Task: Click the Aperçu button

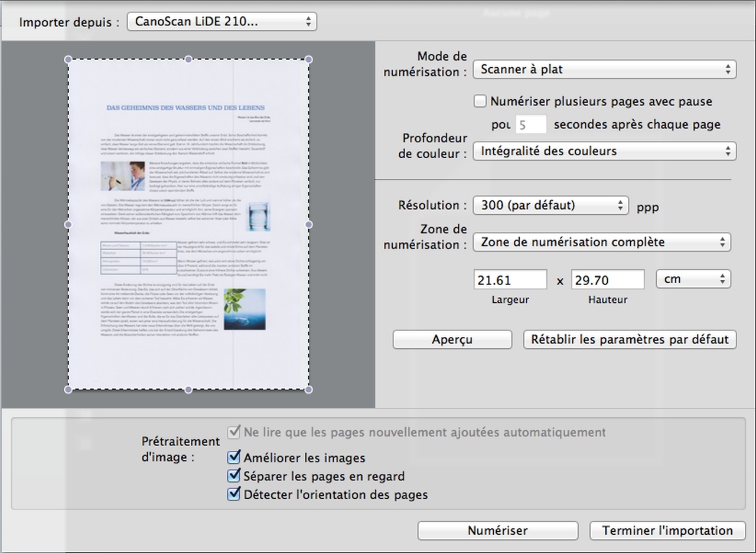Action: [452, 339]
